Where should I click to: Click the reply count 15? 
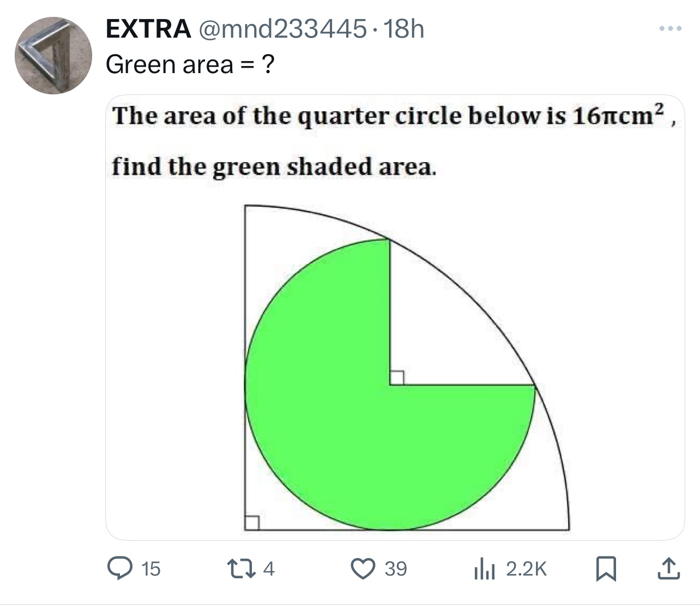pos(150,569)
